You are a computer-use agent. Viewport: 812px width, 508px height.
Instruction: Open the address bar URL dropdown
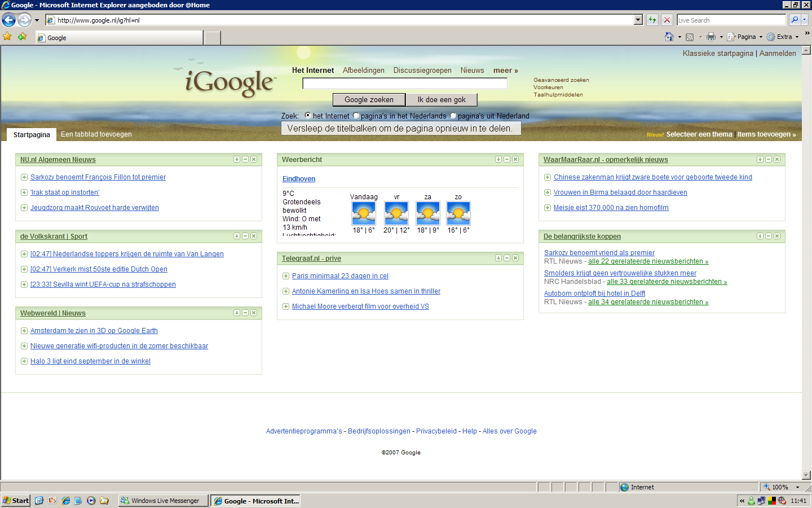638,20
